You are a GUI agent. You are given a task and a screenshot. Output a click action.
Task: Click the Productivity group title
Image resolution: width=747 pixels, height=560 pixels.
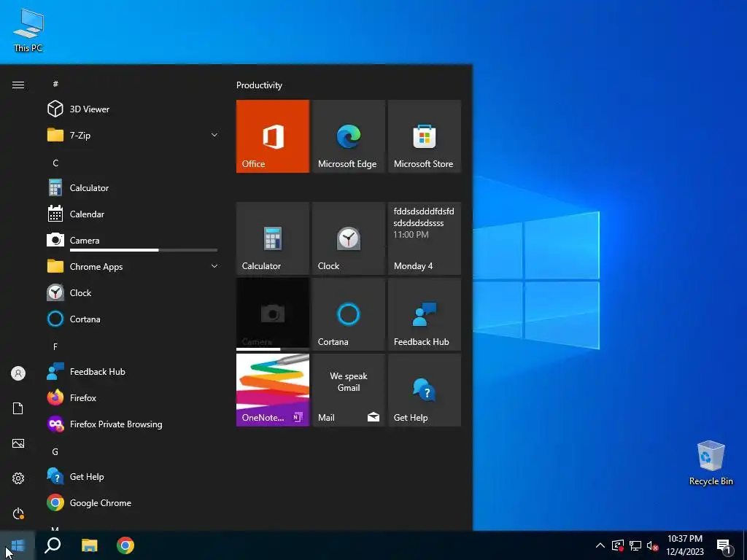[259, 85]
